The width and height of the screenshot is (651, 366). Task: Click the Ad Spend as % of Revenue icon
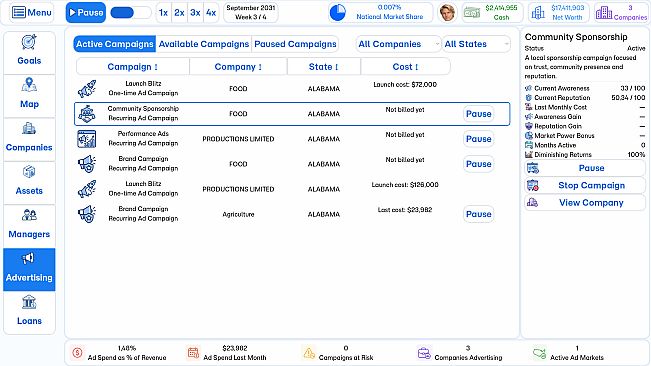(77, 353)
